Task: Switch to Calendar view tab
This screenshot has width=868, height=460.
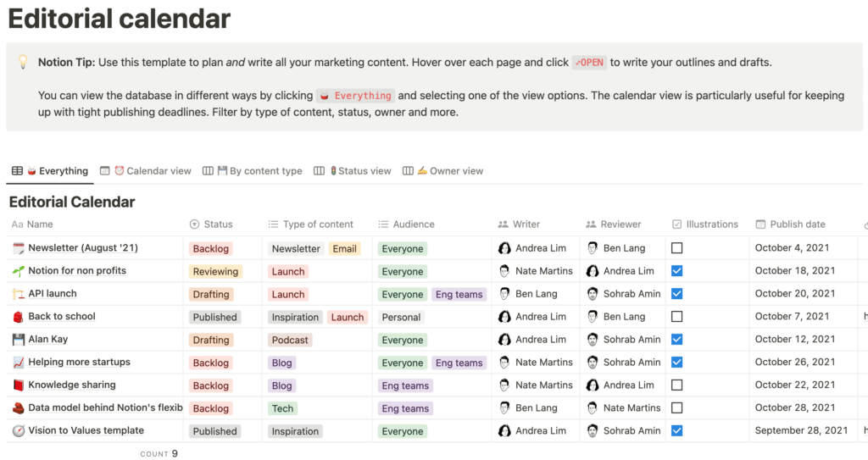Action: pyautogui.click(x=146, y=171)
